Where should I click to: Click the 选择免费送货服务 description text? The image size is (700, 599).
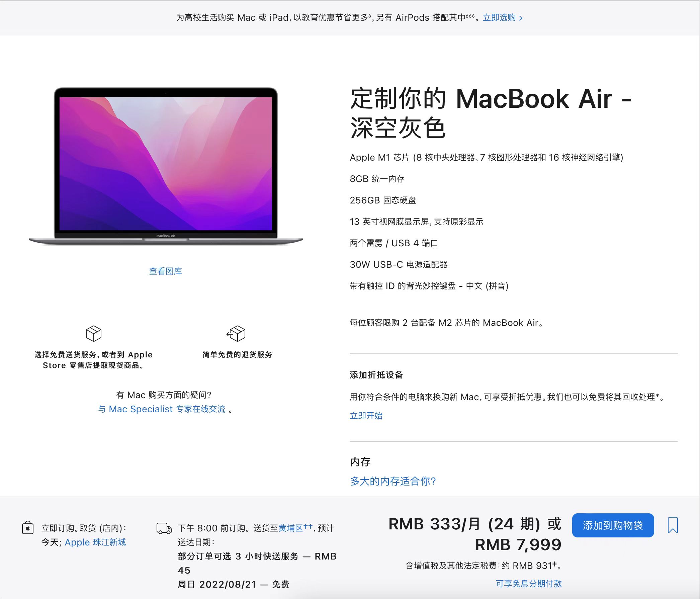pyautogui.click(x=94, y=360)
